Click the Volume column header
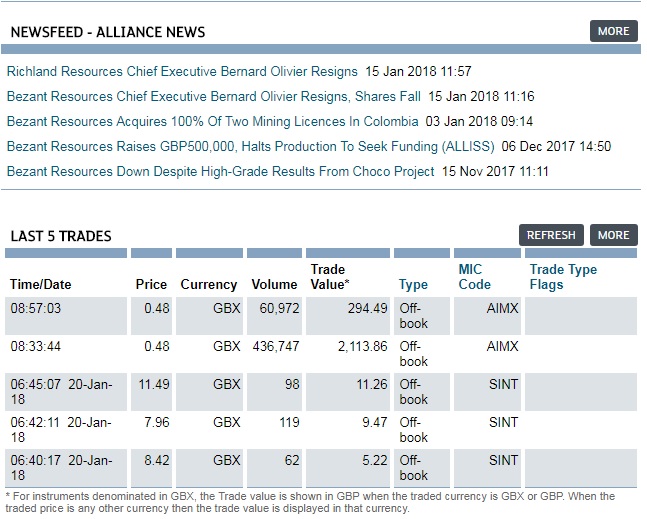Image resolution: width=647 pixels, height=519 pixels. (274, 284)
